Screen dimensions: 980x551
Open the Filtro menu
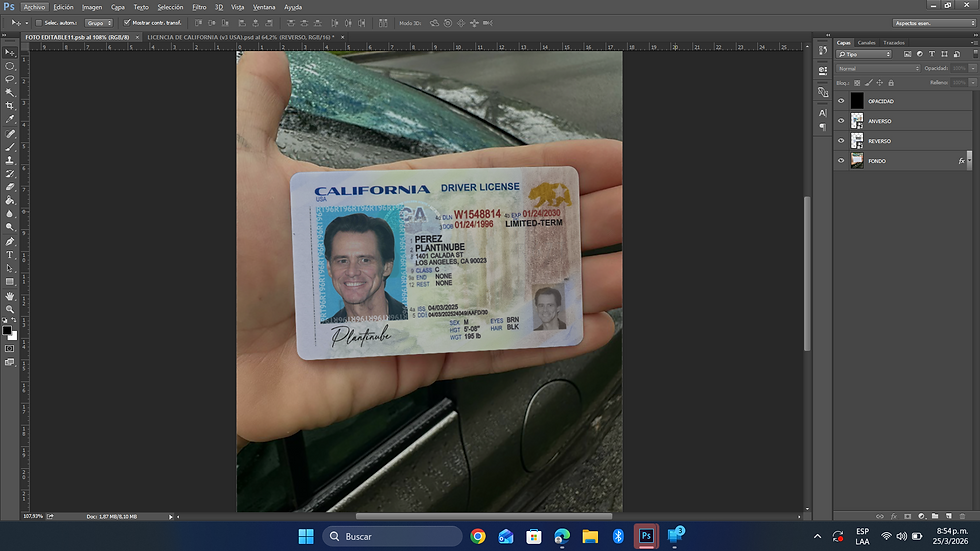[x=199, y=7]
